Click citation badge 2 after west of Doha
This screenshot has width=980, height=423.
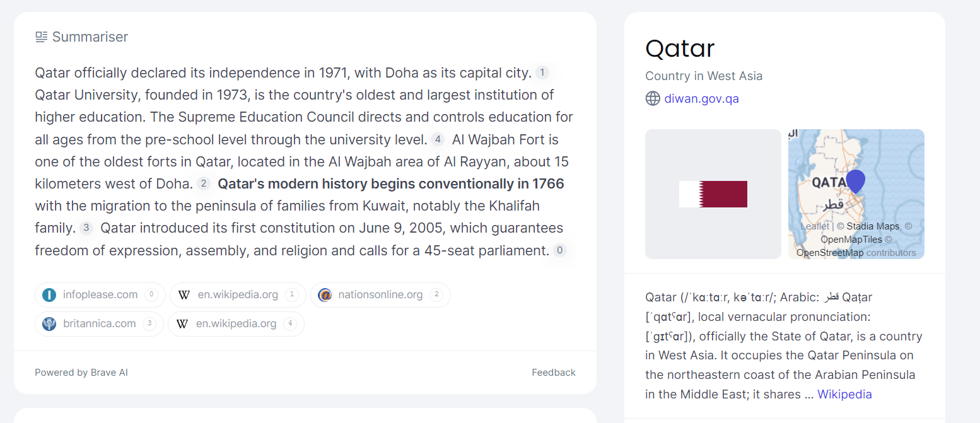coord(203,183)
